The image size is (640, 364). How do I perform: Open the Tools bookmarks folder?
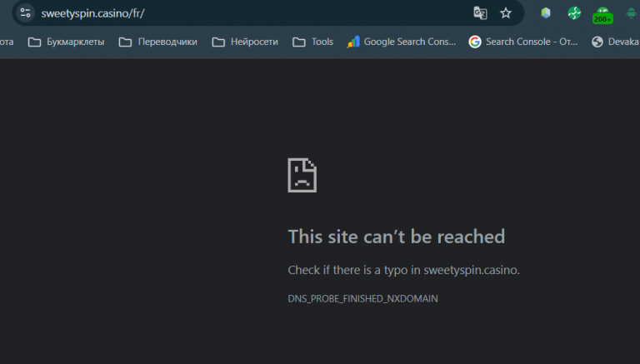point(313,42)
